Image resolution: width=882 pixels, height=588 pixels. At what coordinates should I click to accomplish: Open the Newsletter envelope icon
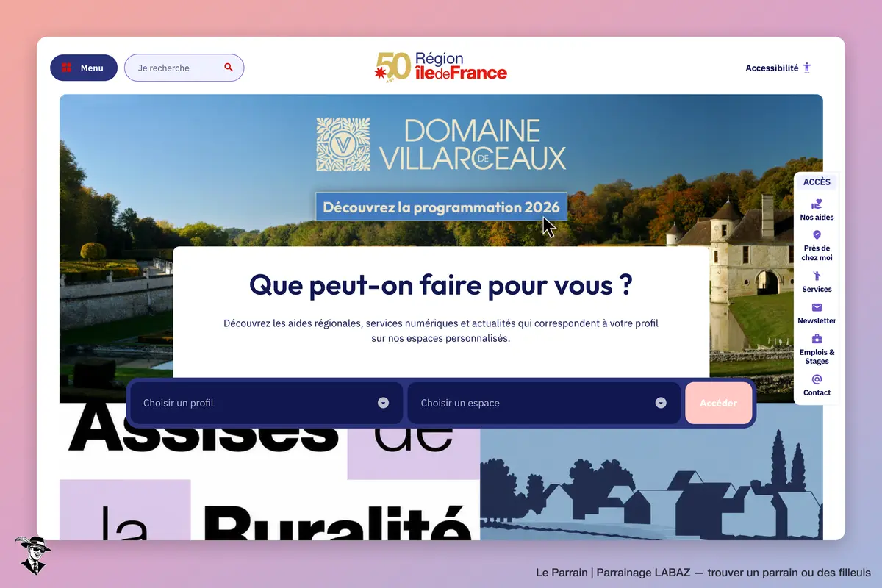(817, 307)
